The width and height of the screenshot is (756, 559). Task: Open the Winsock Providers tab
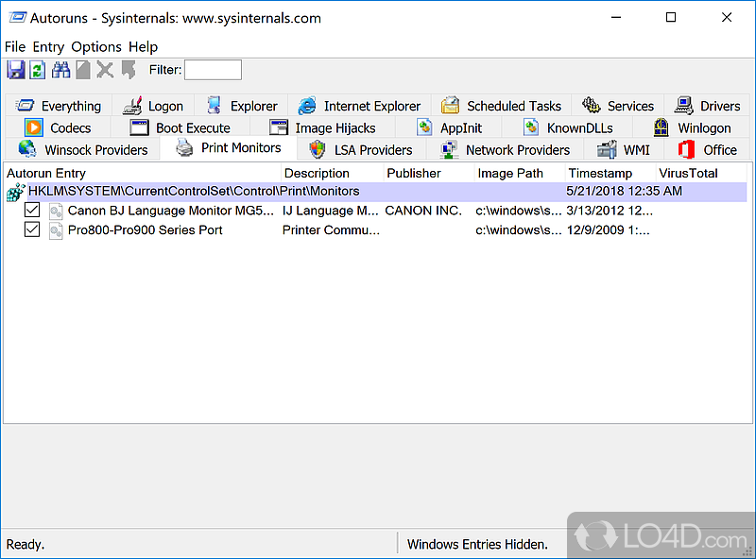click(x=83, y=149)
